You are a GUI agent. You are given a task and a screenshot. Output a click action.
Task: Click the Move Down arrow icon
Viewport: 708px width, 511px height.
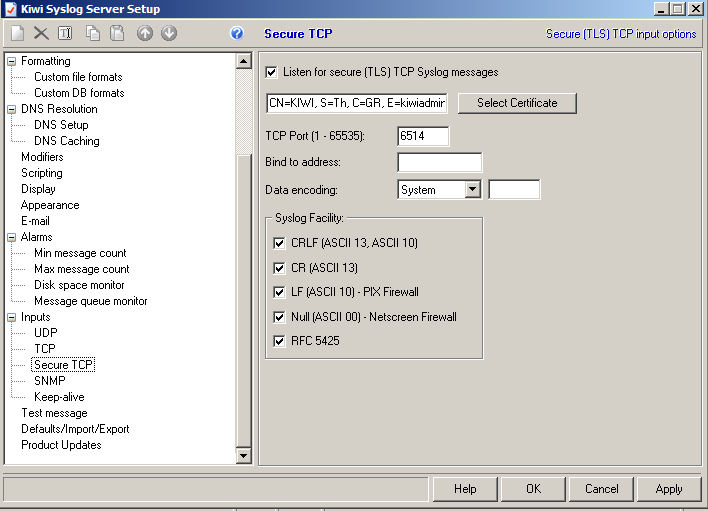169,33
